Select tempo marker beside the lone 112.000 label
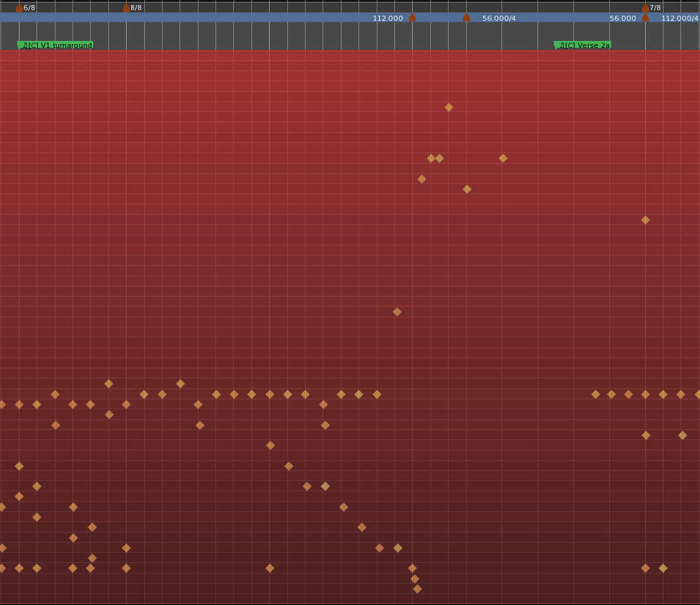Image resolution: width=700 pixels, height=605 pixels. point(412,18)
